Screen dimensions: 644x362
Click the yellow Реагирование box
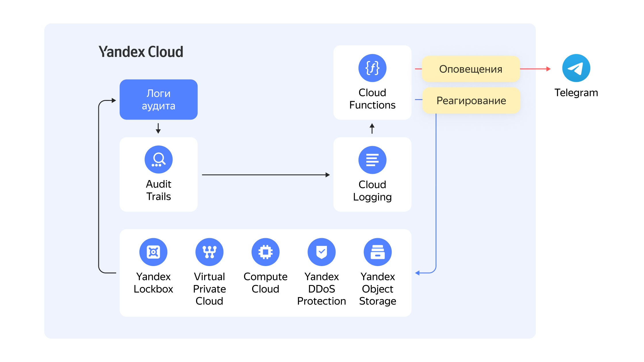click(471, 101)
